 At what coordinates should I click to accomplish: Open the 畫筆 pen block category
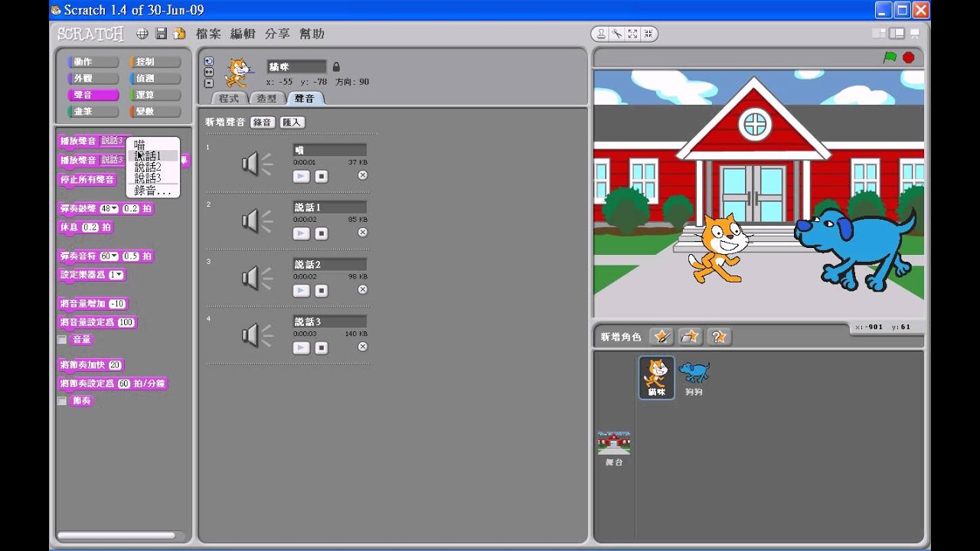(x=93, y=112)
